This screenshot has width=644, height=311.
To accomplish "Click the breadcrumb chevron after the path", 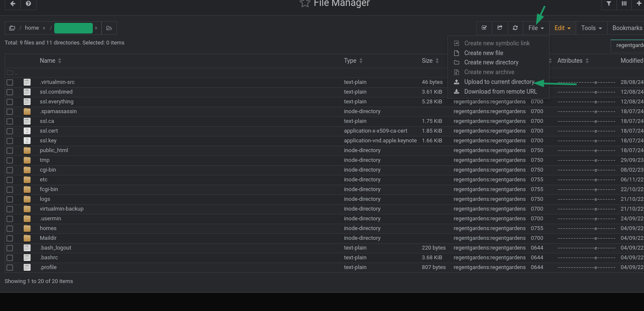I will tap(96, 28).
